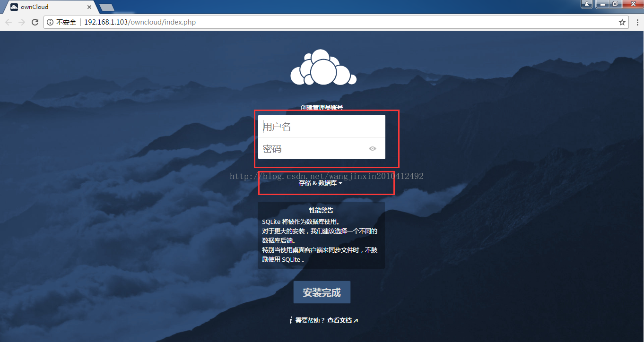The width and height of the screenshot is (644, 342).
Task: Click the ownCloud cloud logo
Action: pos(323,67)
